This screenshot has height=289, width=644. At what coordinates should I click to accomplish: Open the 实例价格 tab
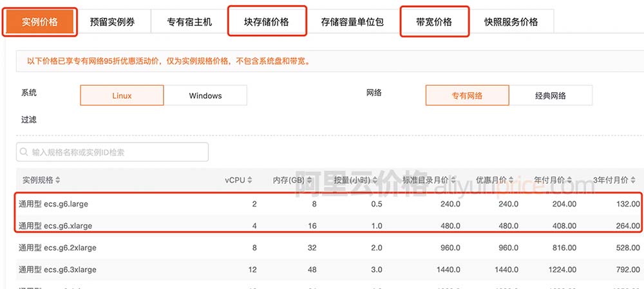(40, 22)
